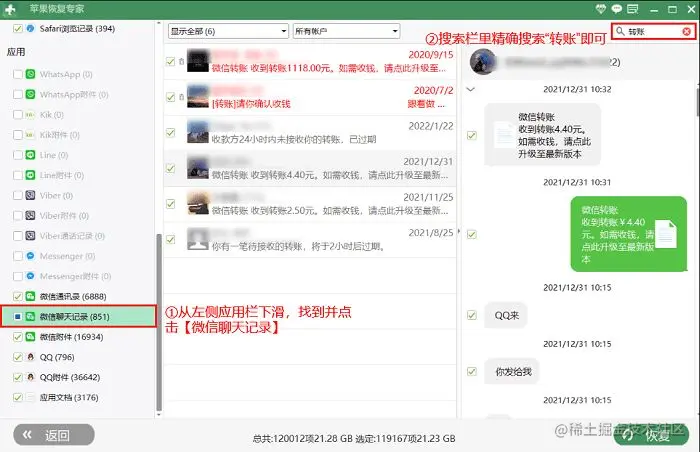Image resolution: width=700 pixels, height=452 pixels.
Task: Click the Viber通话记录 icon
Action: (x=30, y=235)
